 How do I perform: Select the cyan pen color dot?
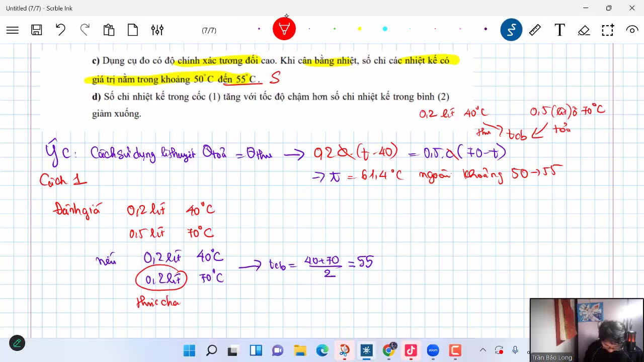(385, 29)
